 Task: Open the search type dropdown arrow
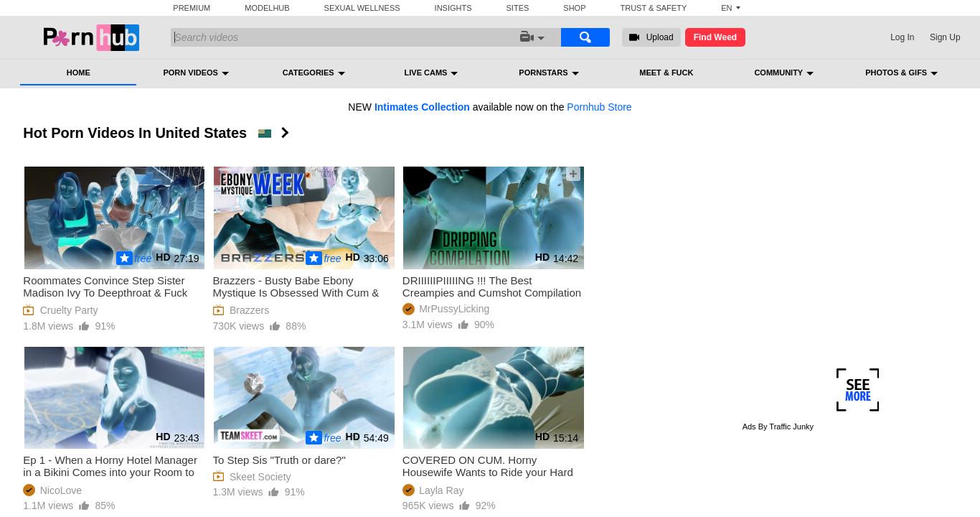coord(541,38)
